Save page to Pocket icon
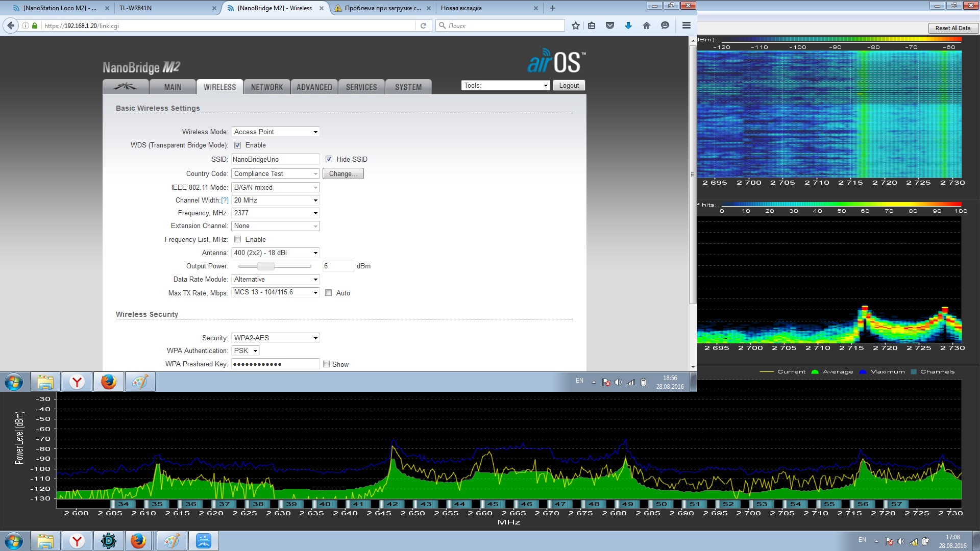Screen dimensions: 980x551 click(x=610, y=26)
